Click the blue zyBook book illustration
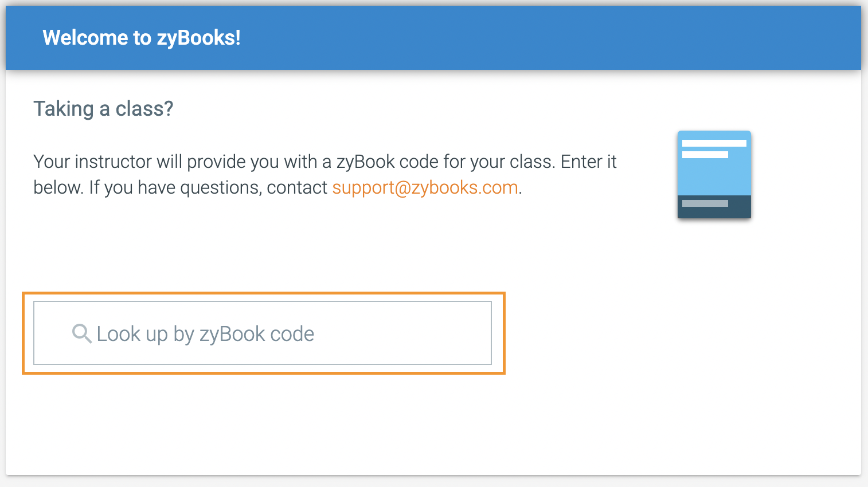 [714, 174]
